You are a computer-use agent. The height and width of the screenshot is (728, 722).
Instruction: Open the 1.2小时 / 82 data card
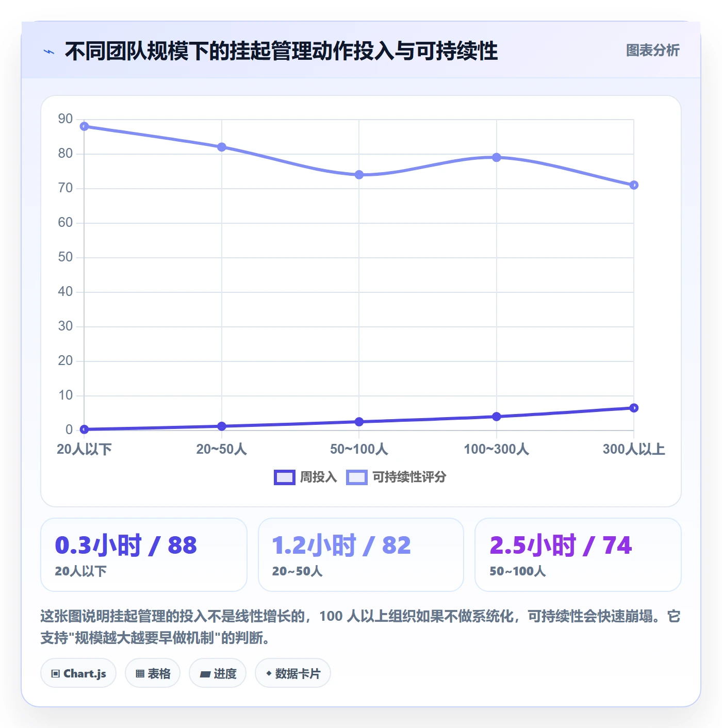(x=361, y=555)
